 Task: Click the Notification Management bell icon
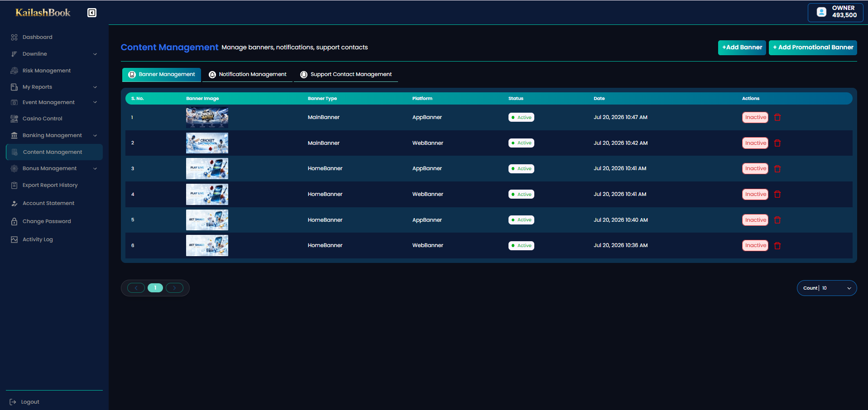click(212, 75)
